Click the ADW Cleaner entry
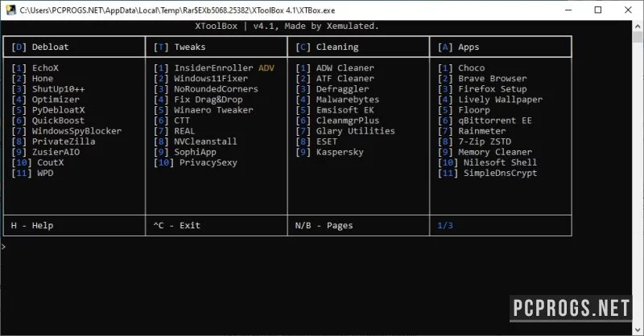Viewport: 644px width, 336px height. (335, 68)
